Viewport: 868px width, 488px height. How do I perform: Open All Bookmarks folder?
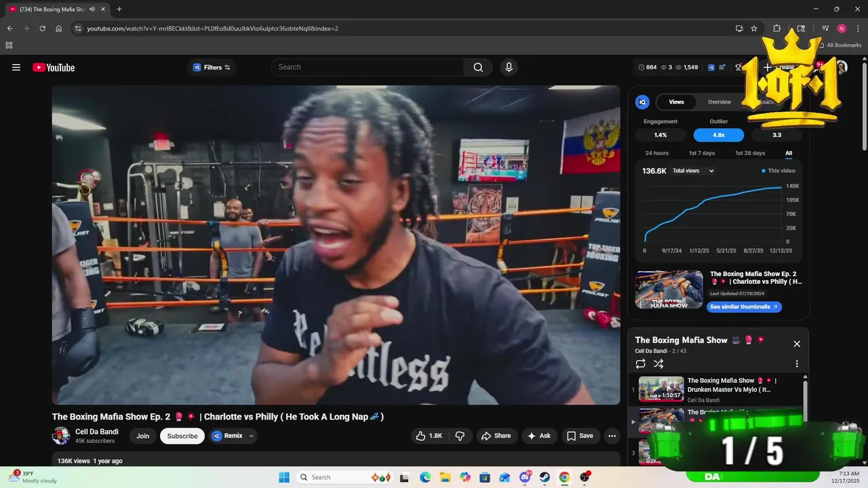click(840, 45)
